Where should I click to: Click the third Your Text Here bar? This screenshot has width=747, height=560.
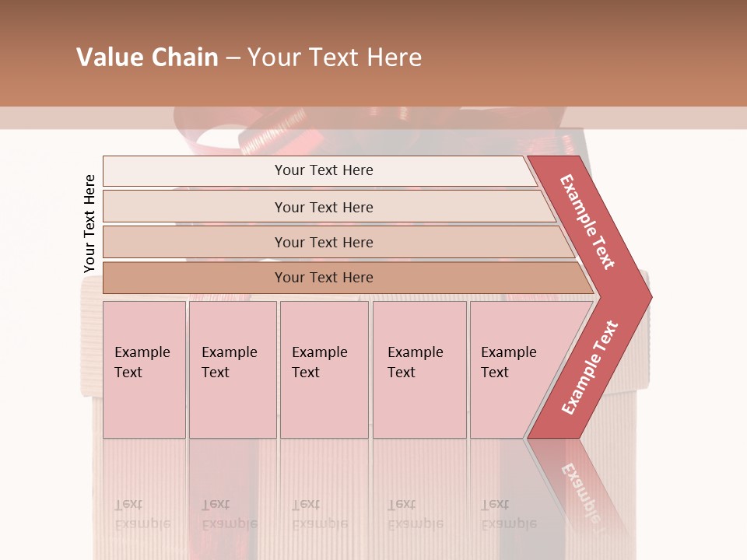point(323,242)
